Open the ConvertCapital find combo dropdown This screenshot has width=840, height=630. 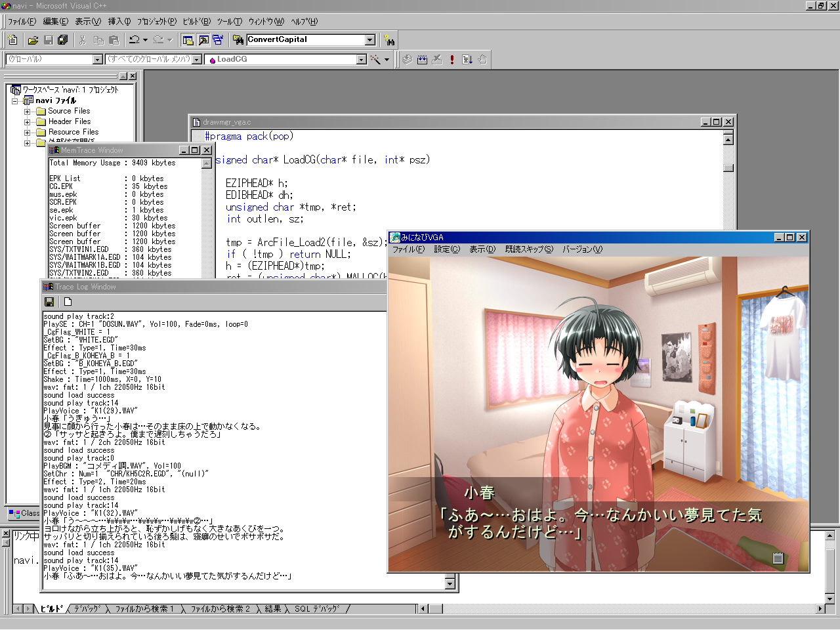click(x=370, y=40)
